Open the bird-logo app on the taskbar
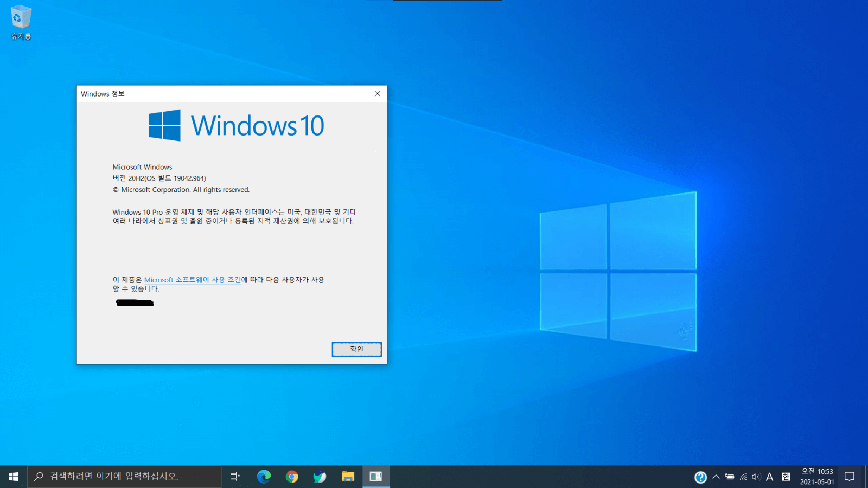868x488 pixels. tap(320, 477)
